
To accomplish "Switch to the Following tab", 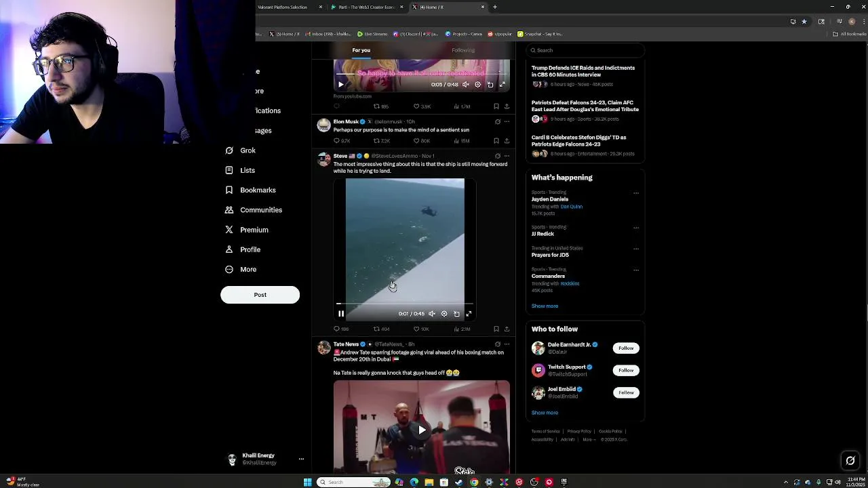I will pos(463,50).
